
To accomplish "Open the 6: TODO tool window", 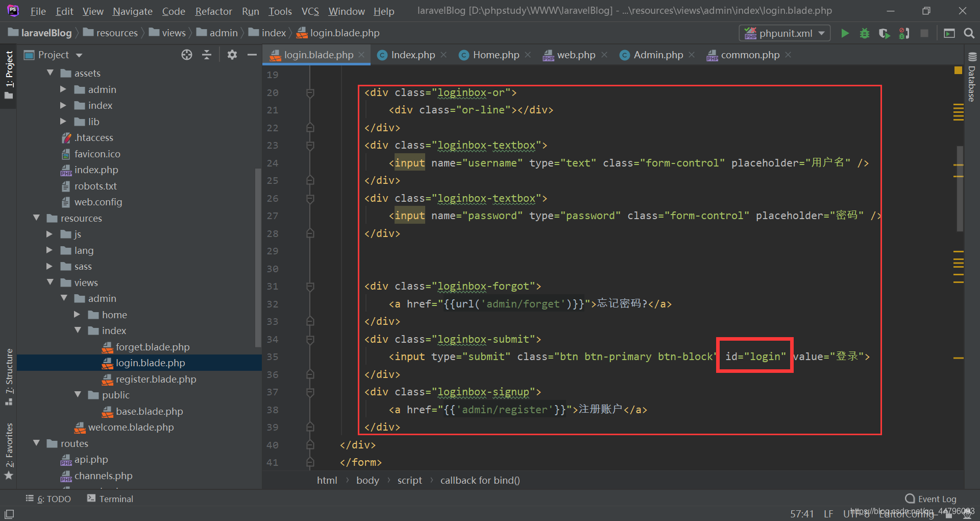I will [x=48, y=499].
